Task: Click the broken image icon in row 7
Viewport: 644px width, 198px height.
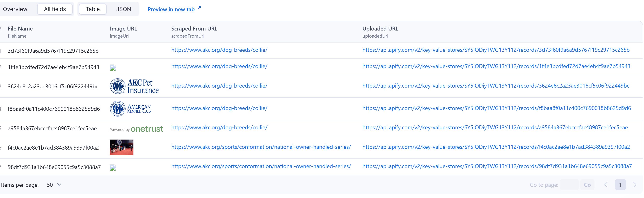Action: coord(113,167)
